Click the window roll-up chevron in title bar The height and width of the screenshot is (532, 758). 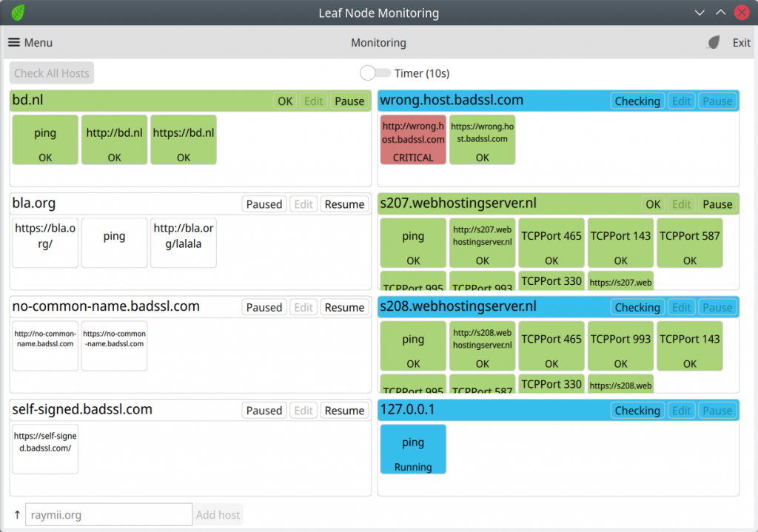[x=720, y=13]
